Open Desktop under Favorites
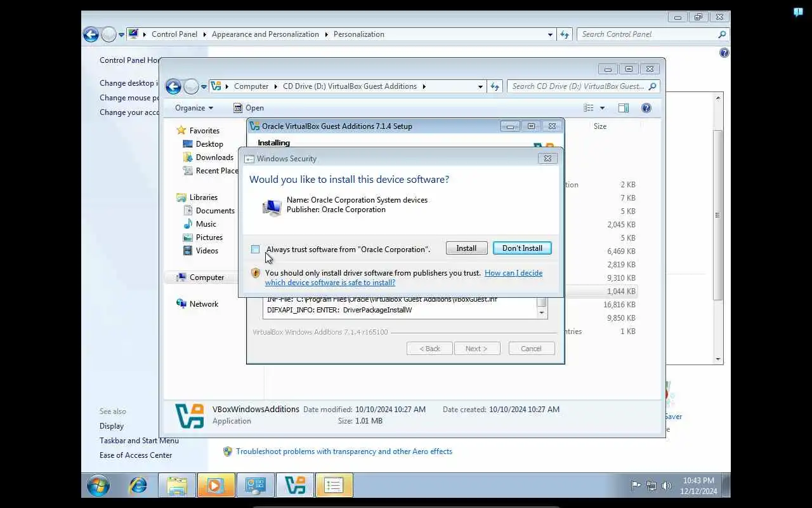Screen dimensions: 812x508 point(209,144)
